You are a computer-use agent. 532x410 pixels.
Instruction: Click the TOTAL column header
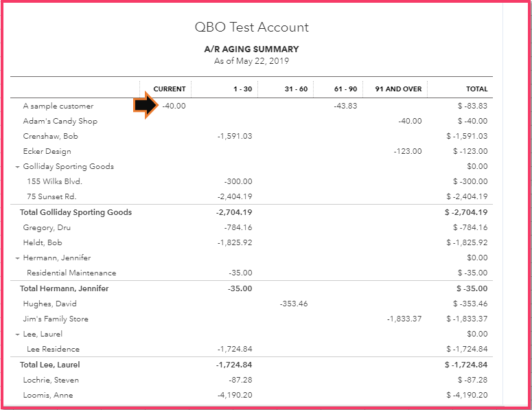[x=476, y=89]
